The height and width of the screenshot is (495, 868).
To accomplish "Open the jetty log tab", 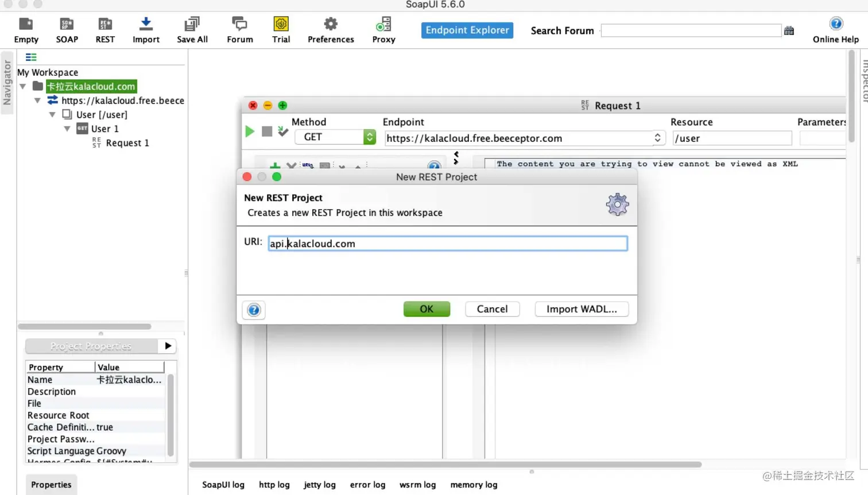I will (x=320, y=485).
